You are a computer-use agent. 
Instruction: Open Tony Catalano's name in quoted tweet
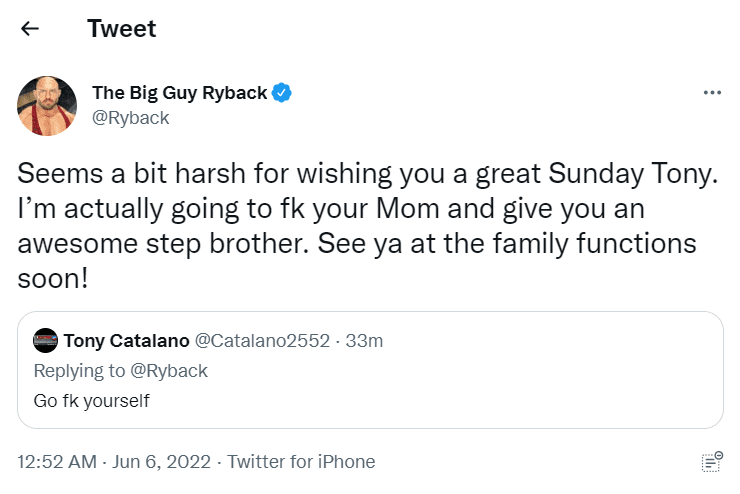tap(124, 341)
